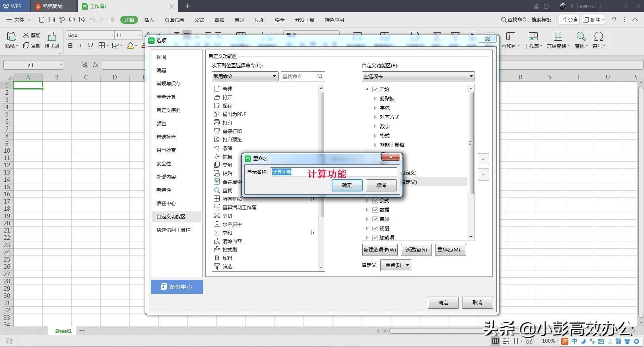The width and height of the screenshot is (644, 347).
Task: Click the 显示名称 text field
Action: (x=334, y=172)
